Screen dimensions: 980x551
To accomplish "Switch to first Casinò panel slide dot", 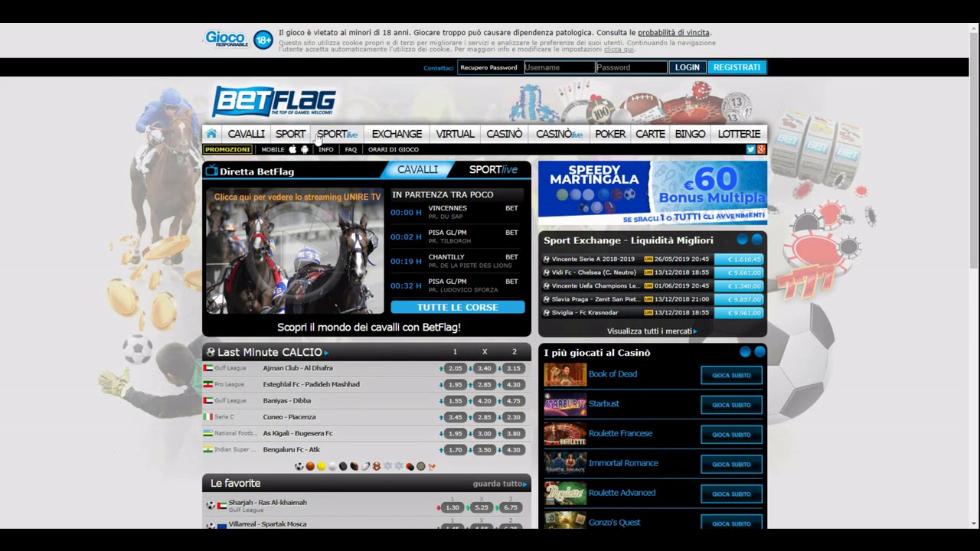I will [x=745, y=352].
